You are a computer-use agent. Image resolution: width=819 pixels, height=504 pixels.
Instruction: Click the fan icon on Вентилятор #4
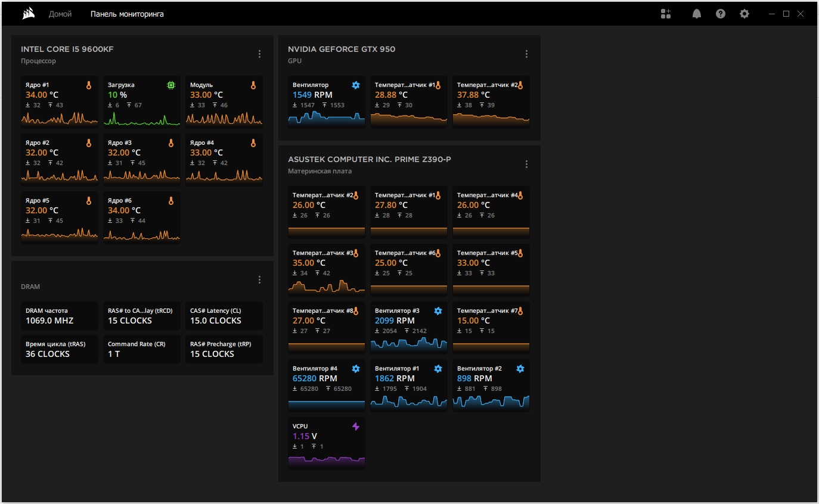(356, 369)
